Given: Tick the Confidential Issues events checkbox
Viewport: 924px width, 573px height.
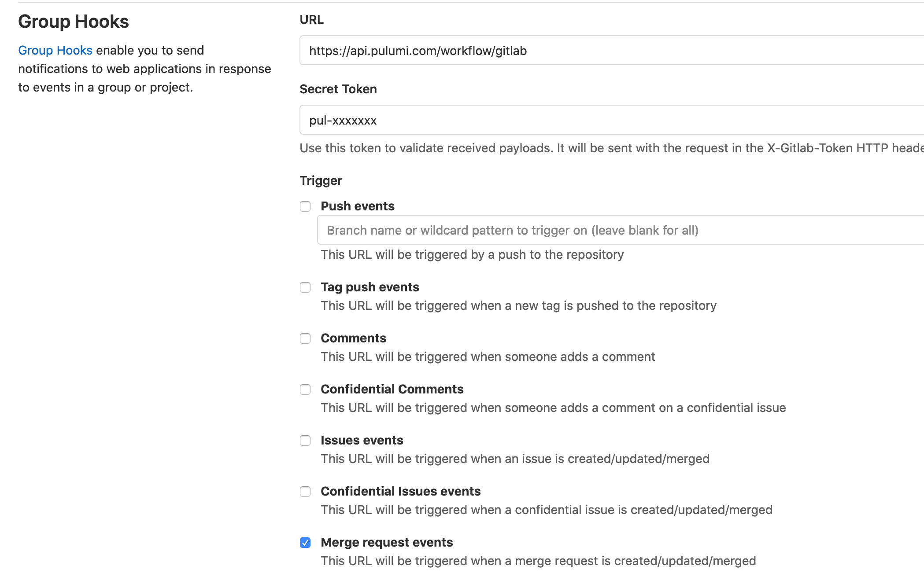Looking at the screenshot, I should point(305,492).
